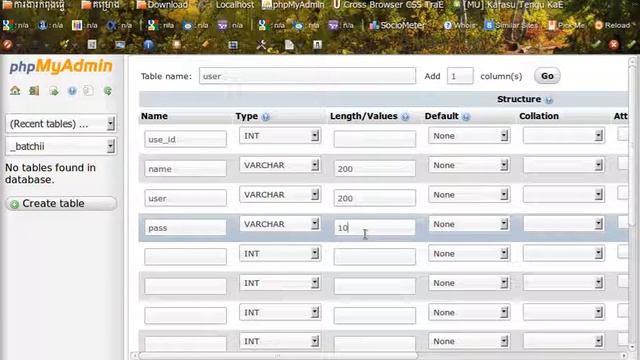This screenshot has height=360, width=640.
Task: Click the pass column name field
Action: coord(185,227)
